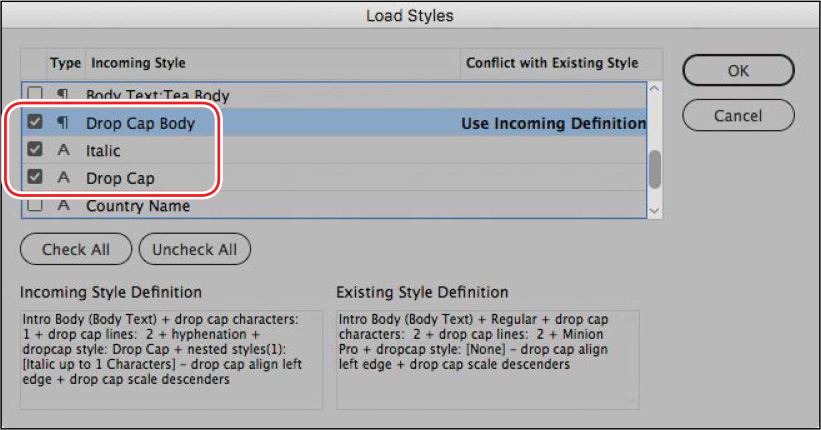Select the Country Name style row

pos(334,205)
